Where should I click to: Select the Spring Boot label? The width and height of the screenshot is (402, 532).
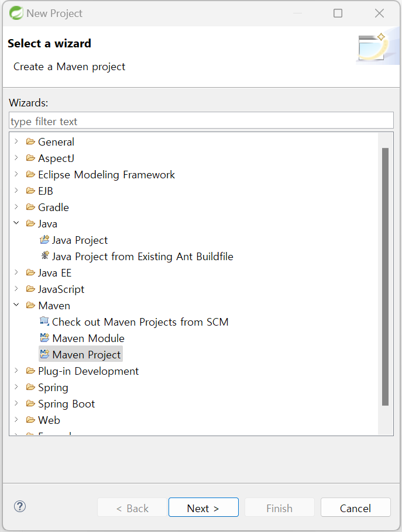pyautogui.click(x=66, y=404)
